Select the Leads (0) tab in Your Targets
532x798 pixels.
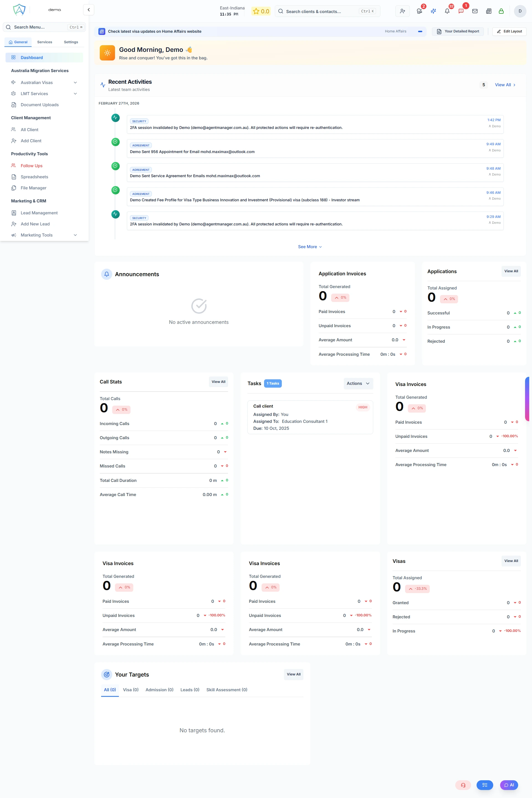click(190, 689)
